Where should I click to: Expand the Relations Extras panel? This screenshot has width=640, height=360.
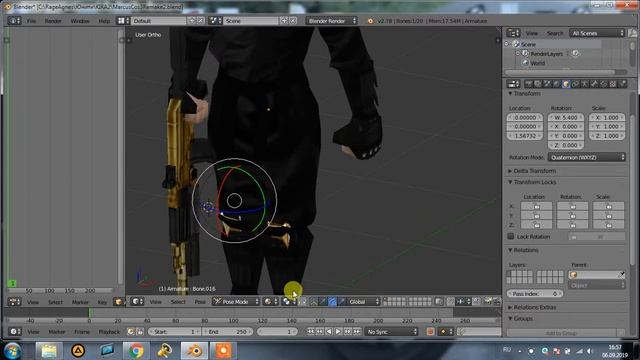(532, 307)
